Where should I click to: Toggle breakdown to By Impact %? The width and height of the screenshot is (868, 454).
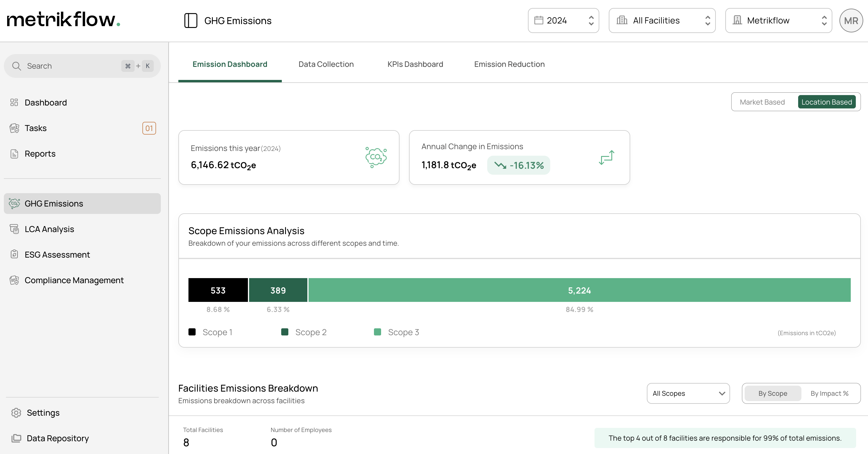pos(829,393)
